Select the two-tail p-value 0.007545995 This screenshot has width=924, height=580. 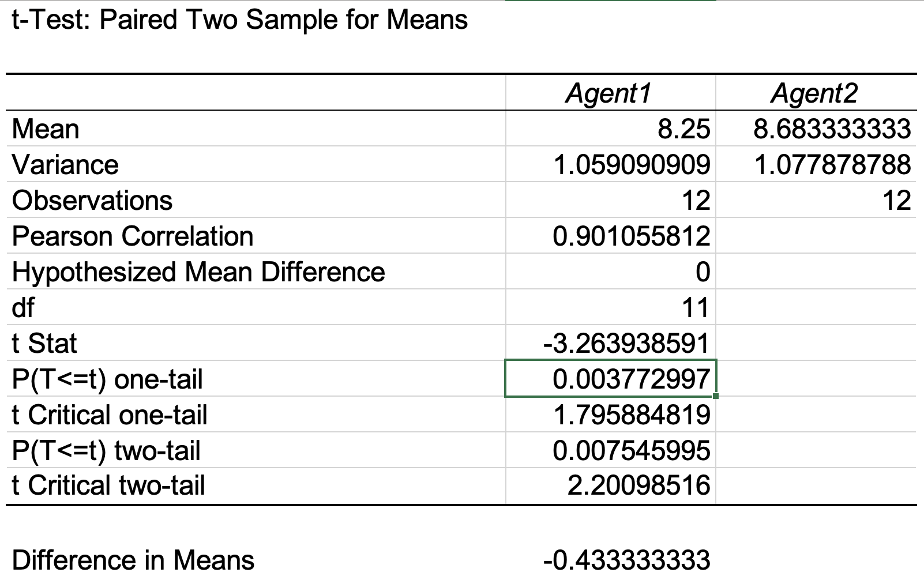pos(631,451)
